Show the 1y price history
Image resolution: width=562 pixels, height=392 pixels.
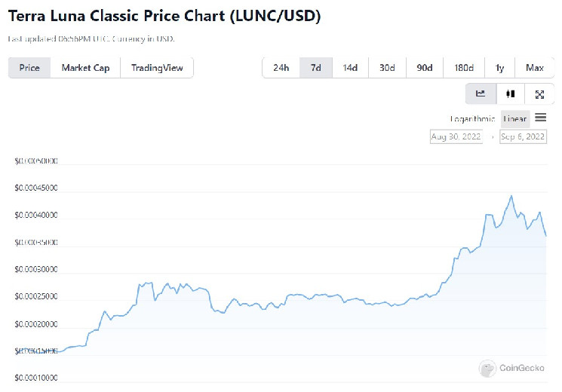click(499, 68)
